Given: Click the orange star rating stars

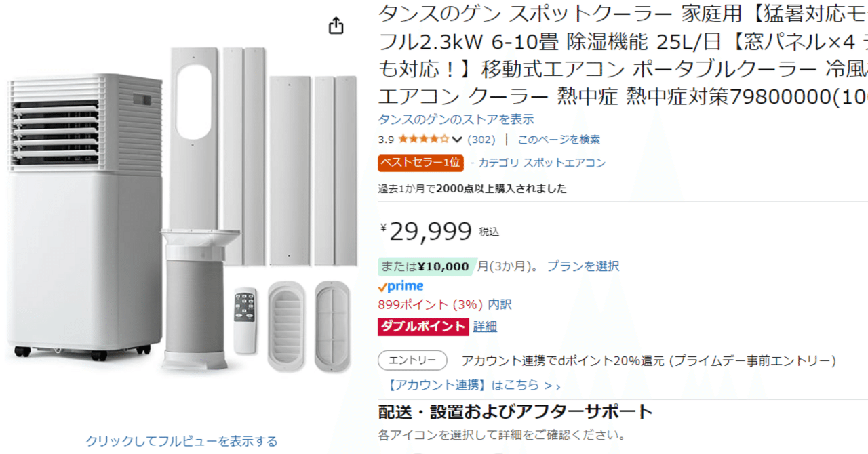Looking at the screenshot, I should tap(424, 138).
